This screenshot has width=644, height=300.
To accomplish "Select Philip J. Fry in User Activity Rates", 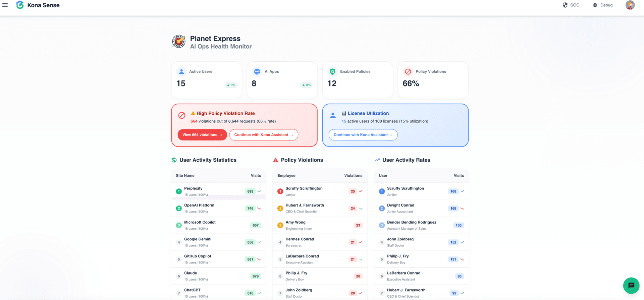I will (x=421, y=259).
